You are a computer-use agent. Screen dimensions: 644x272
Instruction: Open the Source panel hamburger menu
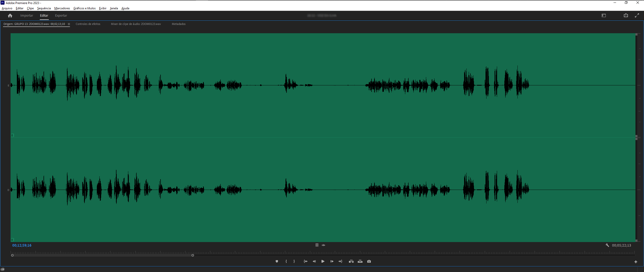[69, 24]
